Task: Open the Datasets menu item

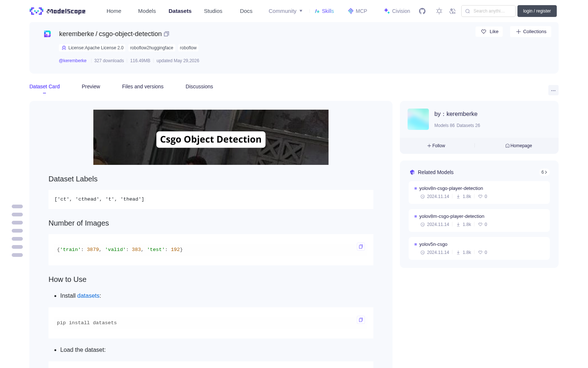Action: (x=180, y=11)
